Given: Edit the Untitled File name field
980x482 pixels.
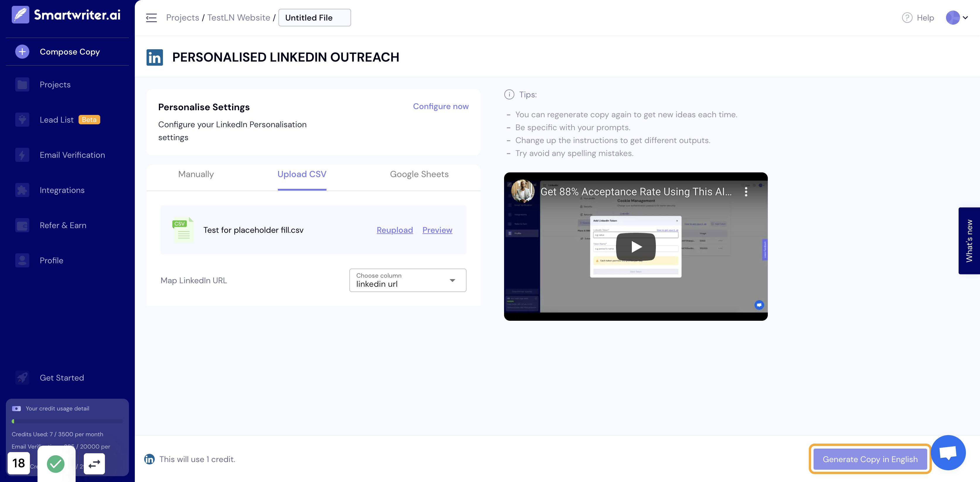Looking at the screenshot, I should pos(315,18).
